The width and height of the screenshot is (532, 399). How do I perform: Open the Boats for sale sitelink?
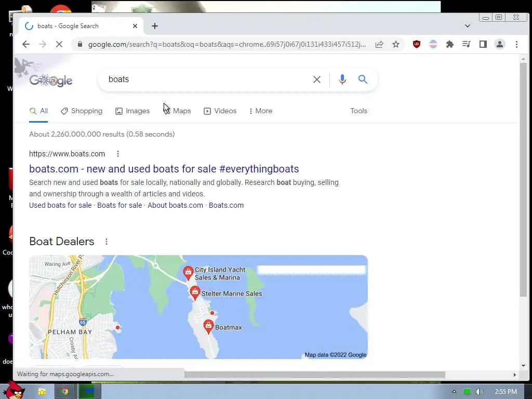click(119, 205)
